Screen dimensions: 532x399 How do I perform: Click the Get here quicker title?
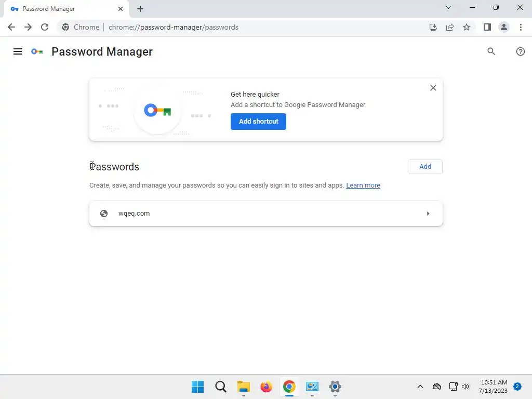[x=255, y=95]
